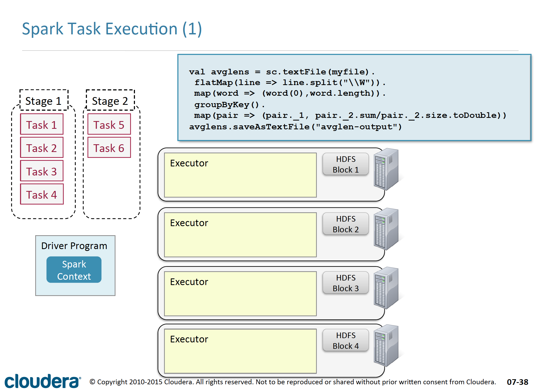Screen dimensions: 535x392
Task: Click the server icon beside HDFS Block 2
Action: coord(386,229)
